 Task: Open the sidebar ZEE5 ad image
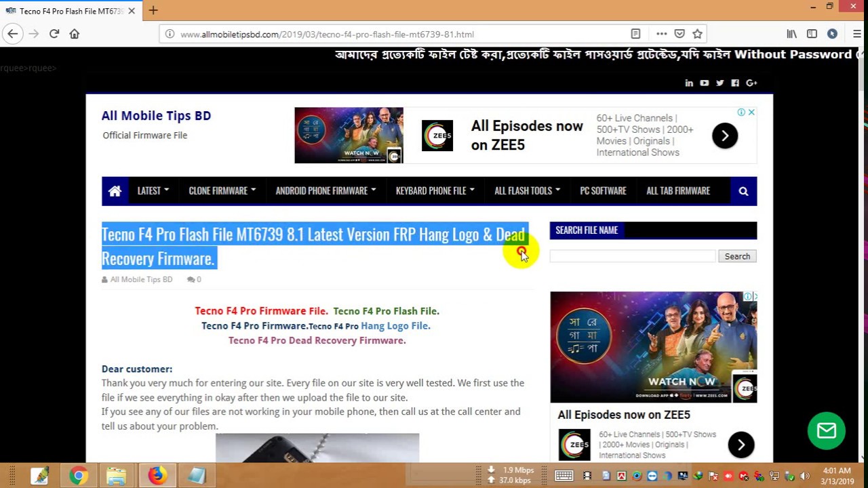tap(653, 347)
